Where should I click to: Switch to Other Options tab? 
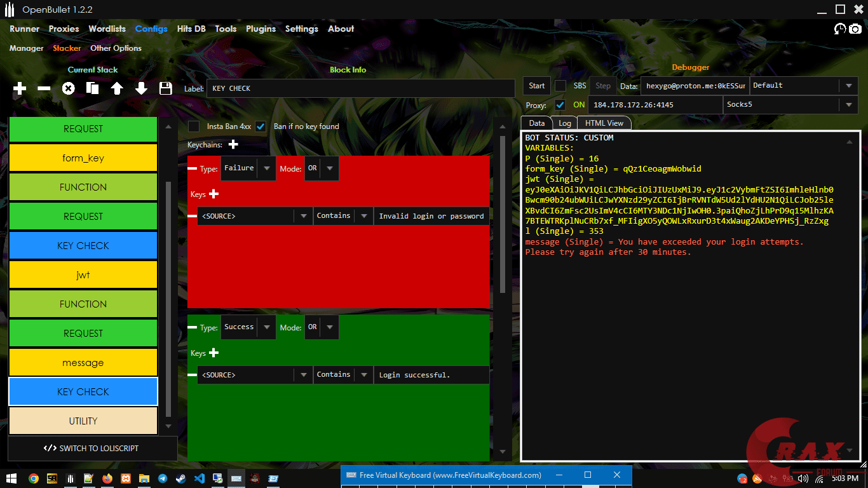point(116,48)
